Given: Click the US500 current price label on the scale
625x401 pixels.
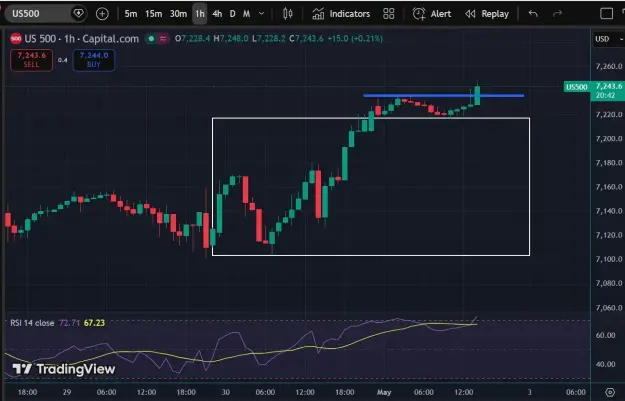Looking at the screenshot, I should tap(594, 91).
